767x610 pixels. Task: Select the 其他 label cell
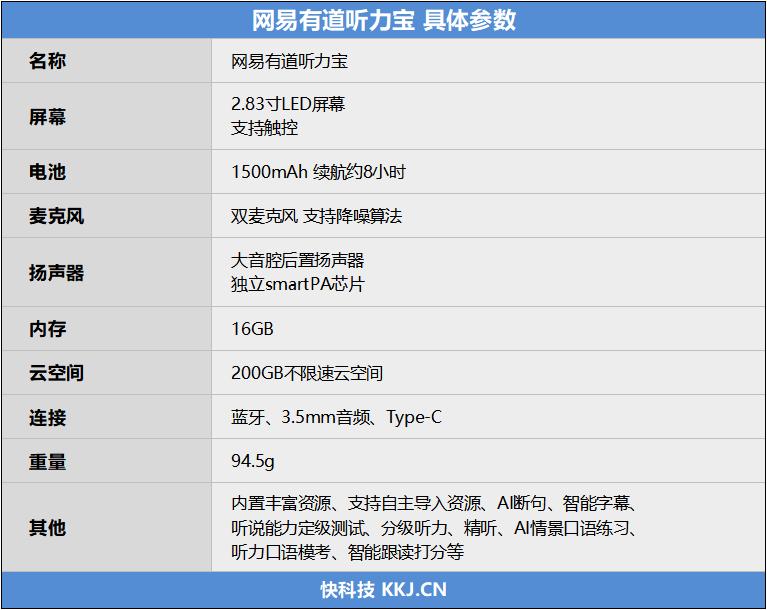[x=107, y=527]
